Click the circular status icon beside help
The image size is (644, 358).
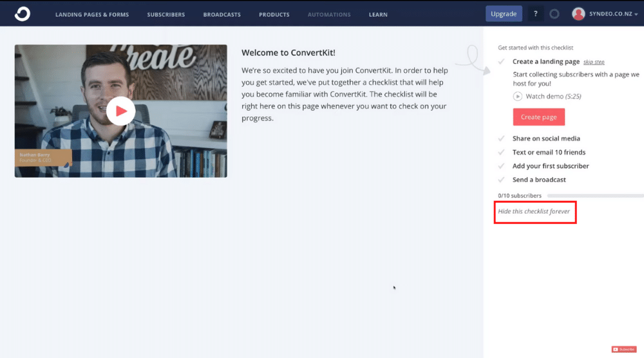(x=554, y=14)
